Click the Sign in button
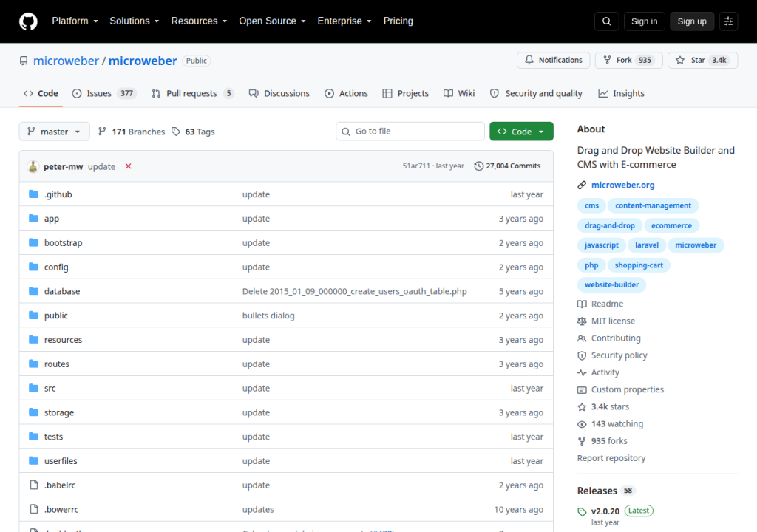 pos(644,21)
